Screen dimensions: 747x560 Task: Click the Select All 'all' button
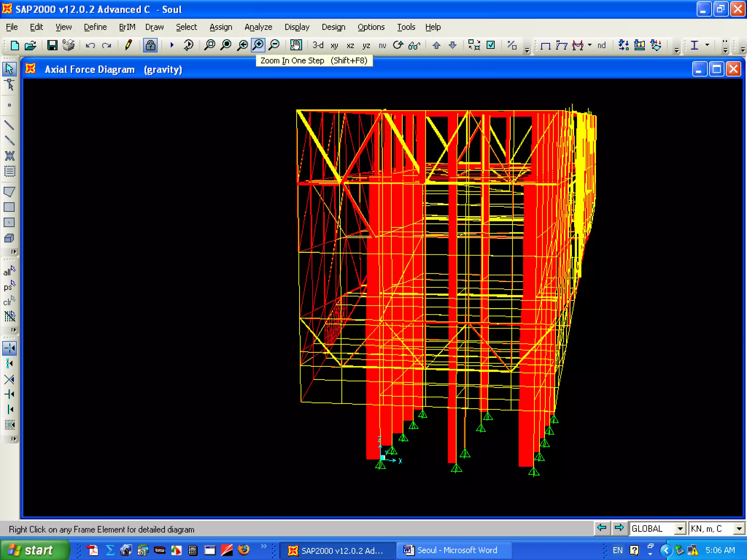point(9,271)
